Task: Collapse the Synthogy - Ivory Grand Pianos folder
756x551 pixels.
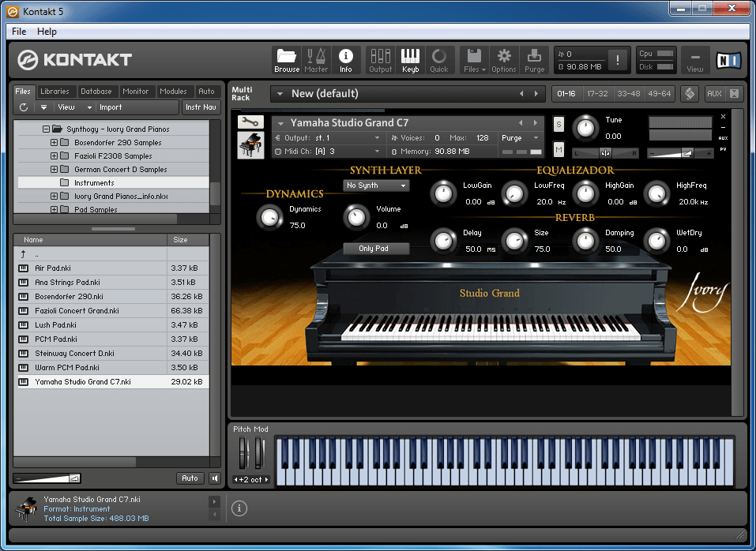Action: tap(46, 129)
